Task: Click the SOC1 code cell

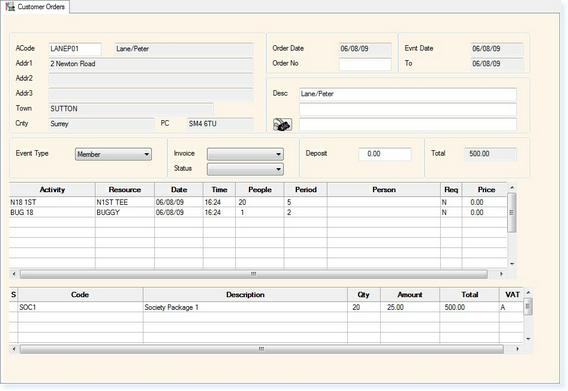Action: [80, 307]
